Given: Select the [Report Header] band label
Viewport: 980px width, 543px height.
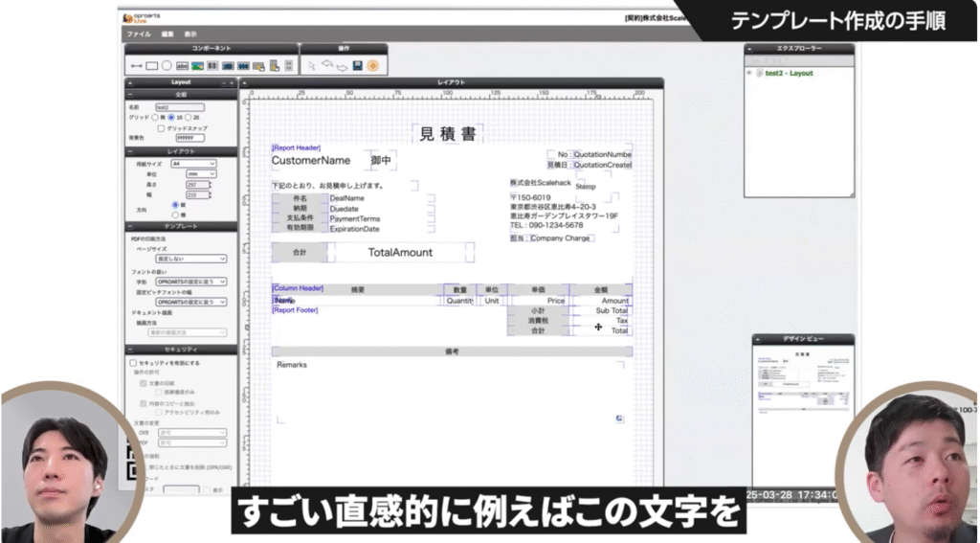Looking at the screenshot, I should click(x=297, y=148).
